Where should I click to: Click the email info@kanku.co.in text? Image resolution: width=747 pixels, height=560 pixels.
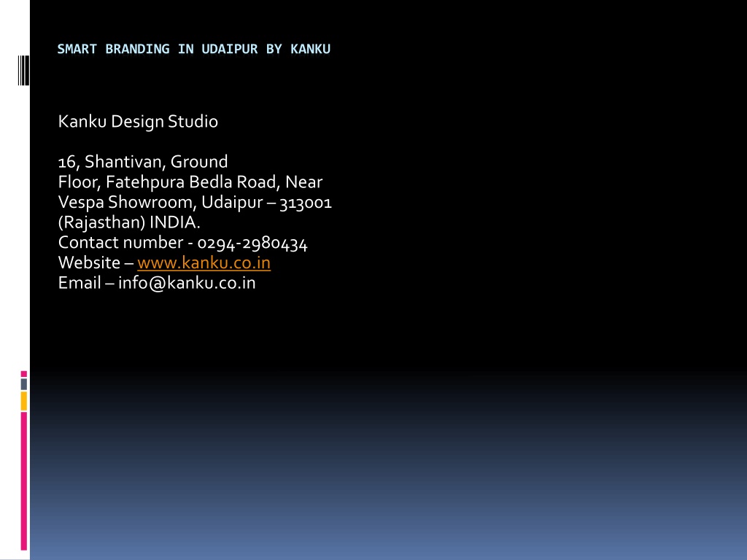157,283
